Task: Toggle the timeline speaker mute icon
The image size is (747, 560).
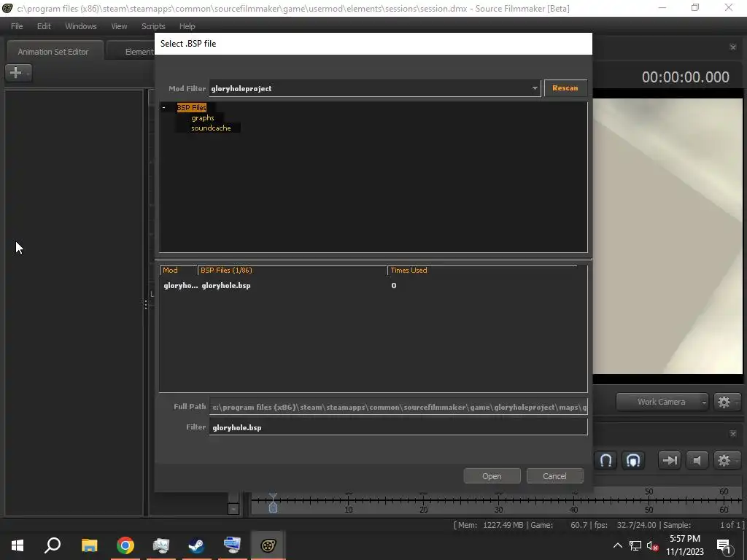Action: click(697, 461)
